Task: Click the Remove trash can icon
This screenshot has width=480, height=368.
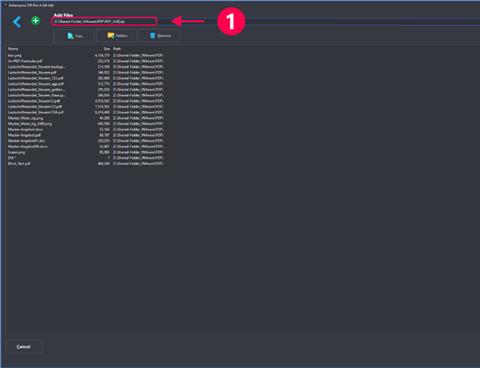Action: point(153,35)
